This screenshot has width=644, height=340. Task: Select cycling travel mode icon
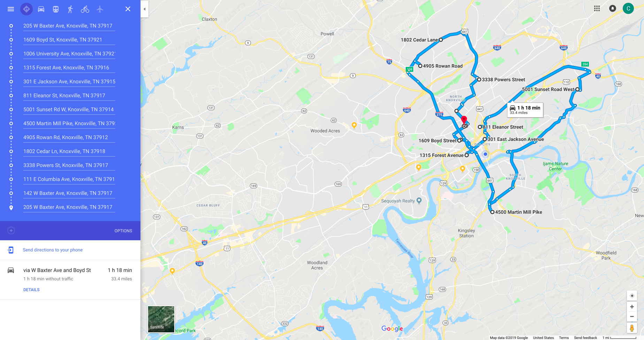[85, 9]
